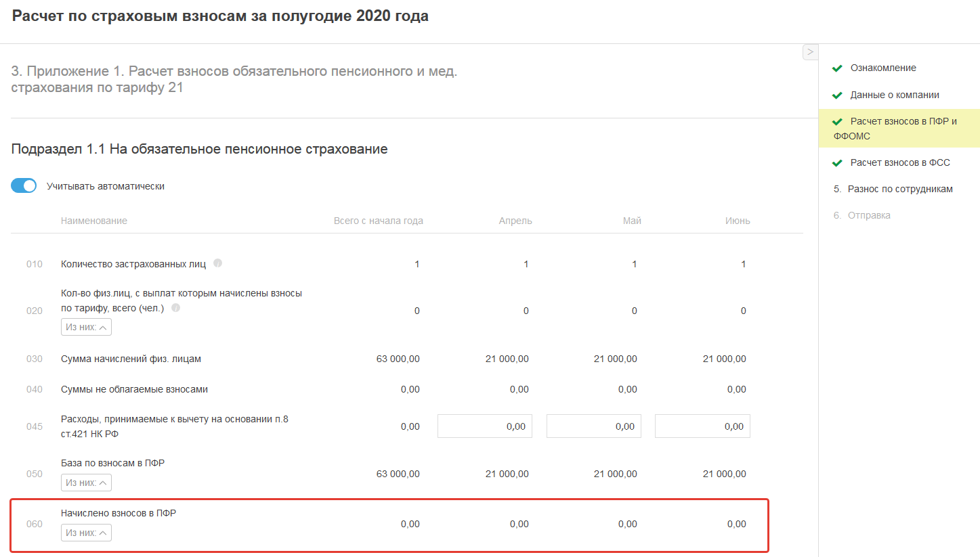Expand Из них under row 020
The width and height of the screenshot is (980, 557).
tap(86, 328)
